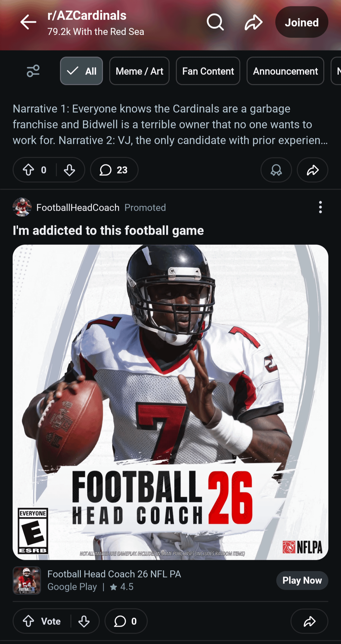Open search with the magnifying glass icon

tap(215, 22)
